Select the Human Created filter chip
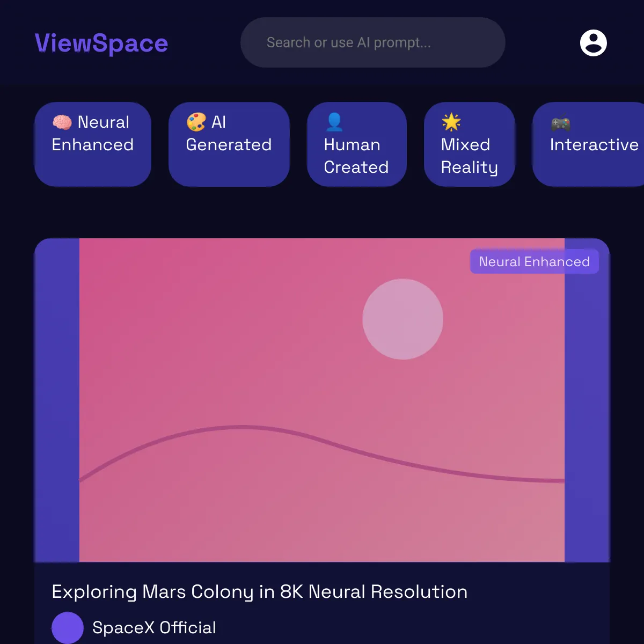The height and width of the screenshot is (644, 644). (x=357, y=144)
